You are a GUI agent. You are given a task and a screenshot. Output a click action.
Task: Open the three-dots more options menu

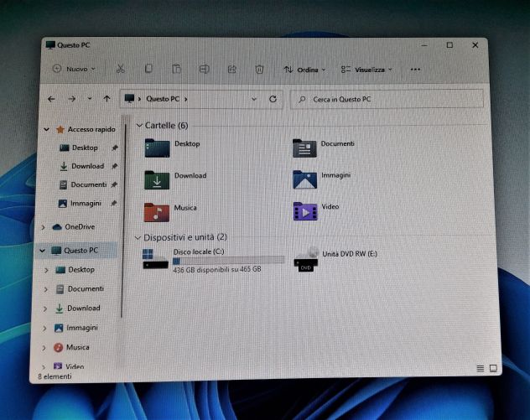[415, 70]
